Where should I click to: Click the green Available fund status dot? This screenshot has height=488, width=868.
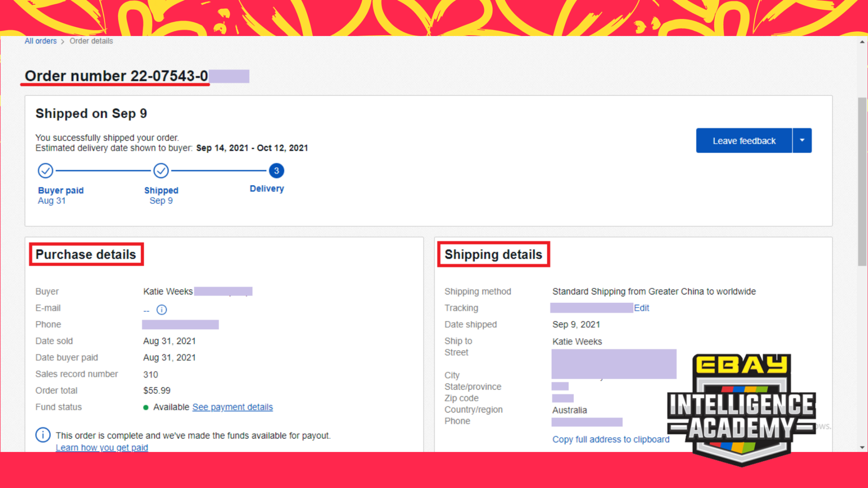coord(146,408)
